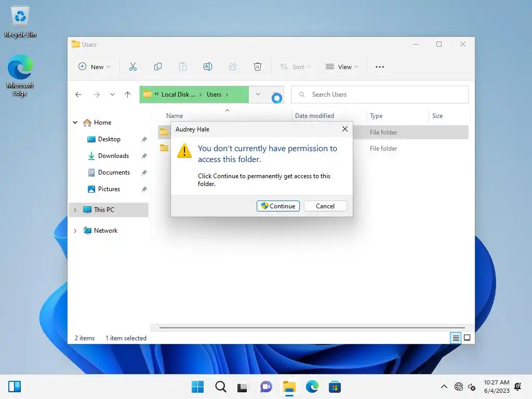532x399 pixels.
Task: Sort by the Type column header
Action: [x=376, y=116]
